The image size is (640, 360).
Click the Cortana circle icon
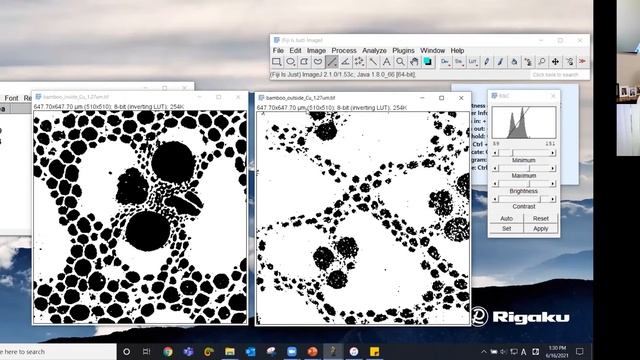pyautogui.click(x=127, y=351)
